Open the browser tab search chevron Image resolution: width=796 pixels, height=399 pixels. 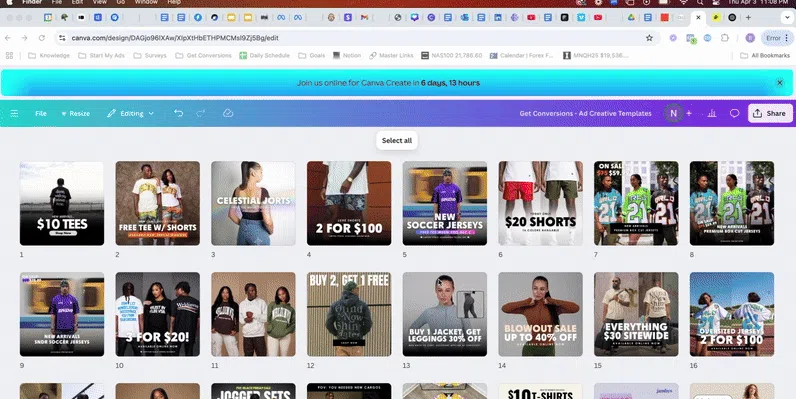[787, 17]
